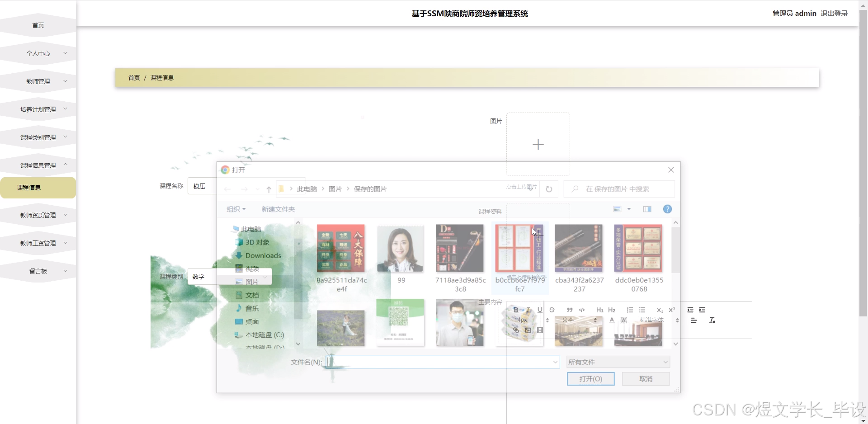Insert a code block in the editor
The image size is (868, 424).
pyautogui.click(x=582, y=310)
